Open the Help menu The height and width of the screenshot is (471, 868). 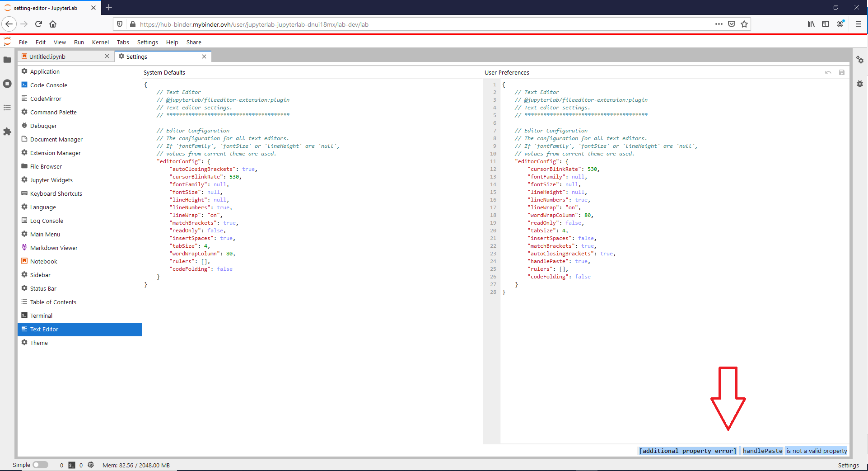point(172,42)
